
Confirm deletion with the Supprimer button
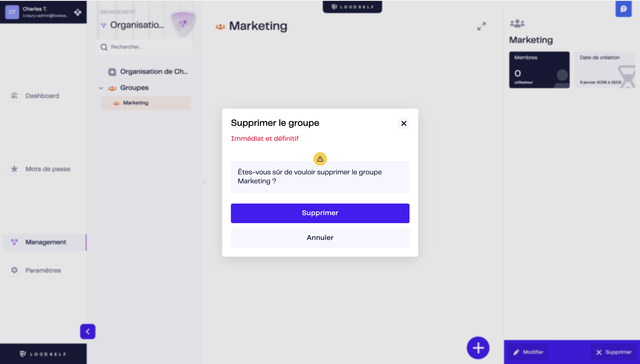point(320,213)
